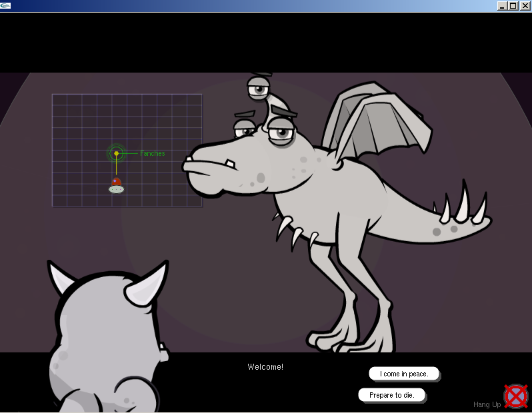Click the spaceship icon on grid map
The height and width of the screenshot is (413, 532).
pyautogui.click(x=117, y=185)
